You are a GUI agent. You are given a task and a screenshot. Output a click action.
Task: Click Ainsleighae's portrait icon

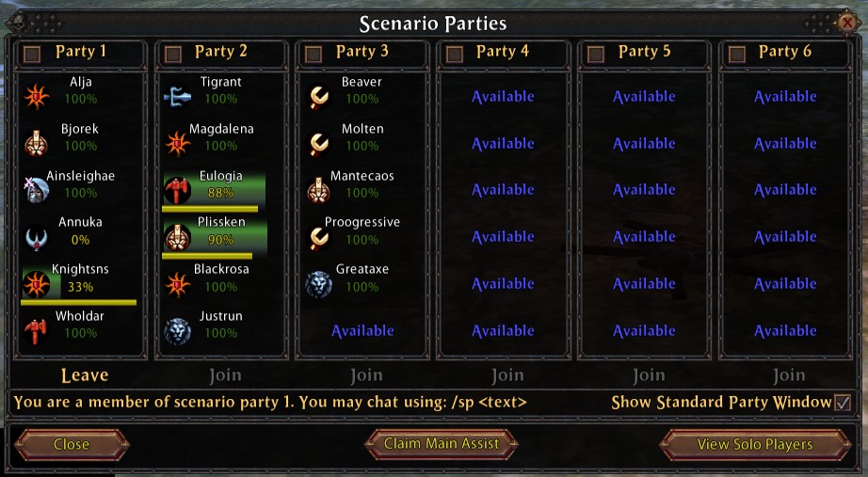(x=37, y=190)
